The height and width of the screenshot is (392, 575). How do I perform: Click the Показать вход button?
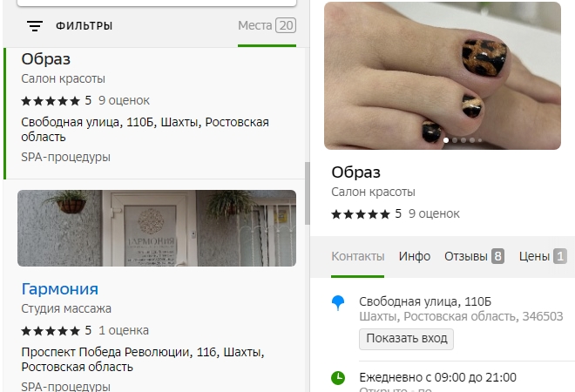tap(406, 339)
